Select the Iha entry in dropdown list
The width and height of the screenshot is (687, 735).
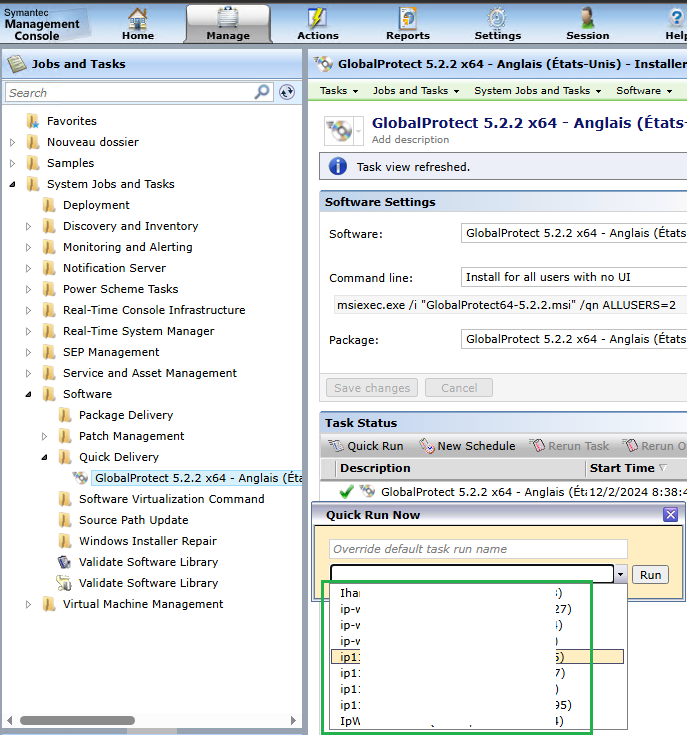click(477, 593)
